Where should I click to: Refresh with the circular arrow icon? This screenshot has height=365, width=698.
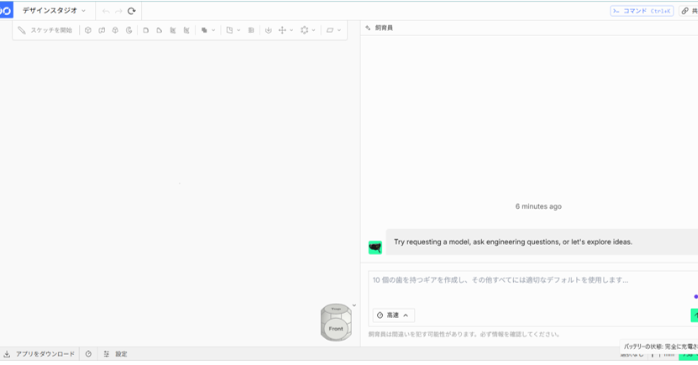131,11
